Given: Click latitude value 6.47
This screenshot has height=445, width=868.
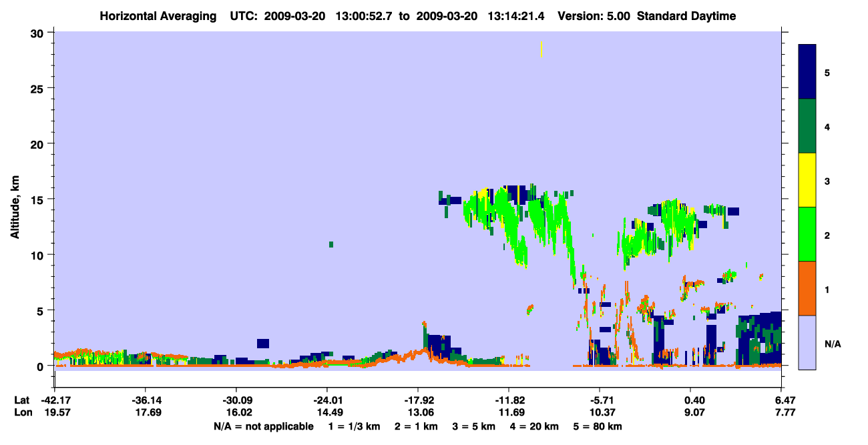Looking at the screenshot, I should [x=784, y=400].
